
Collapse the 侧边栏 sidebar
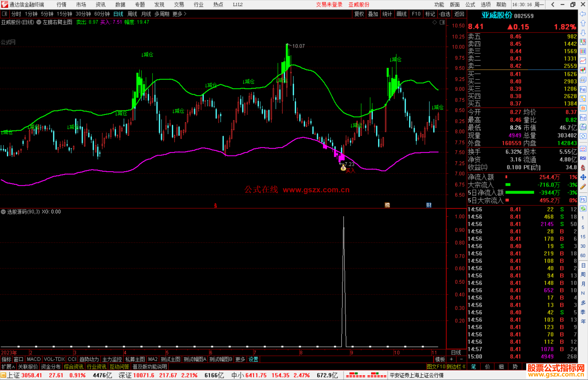pos(456,367)
